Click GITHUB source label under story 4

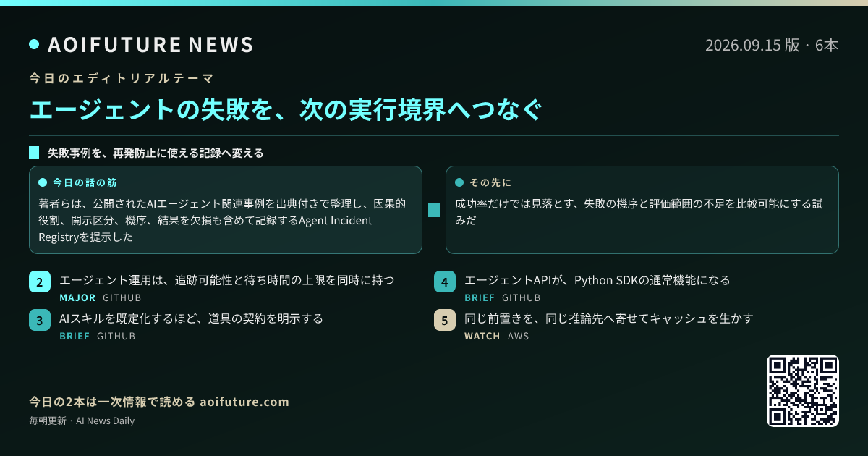pyautogui.click(x=522, y=297)
